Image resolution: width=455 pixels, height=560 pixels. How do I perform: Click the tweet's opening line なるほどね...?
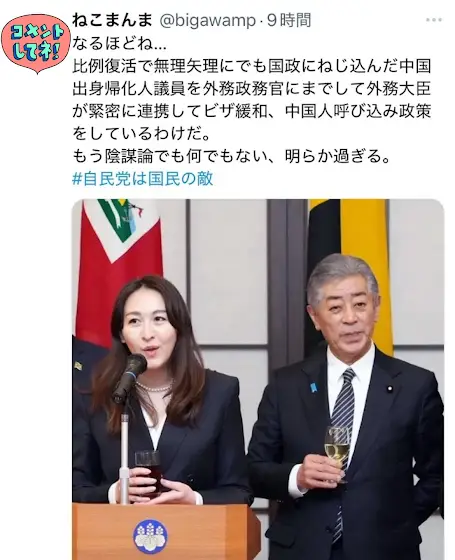(119, 44)
